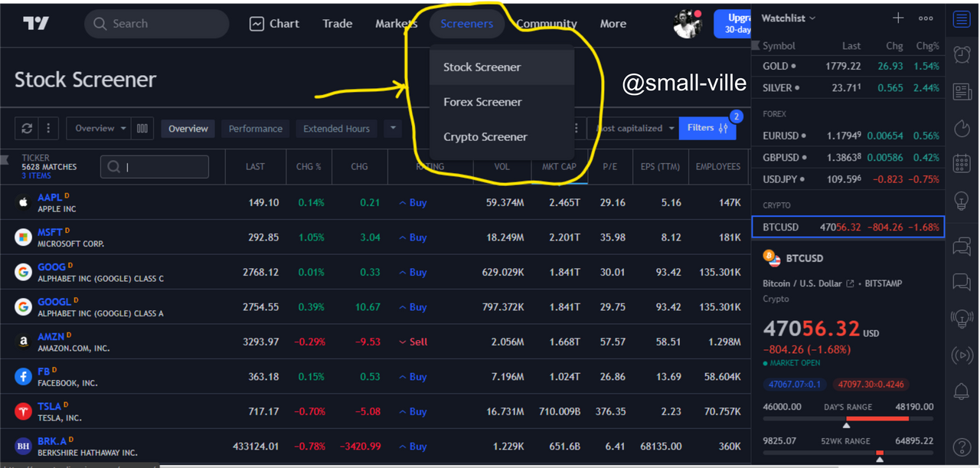Sort by the CHG % column header
Screen dimensions: 980x468
pos(309,166)
